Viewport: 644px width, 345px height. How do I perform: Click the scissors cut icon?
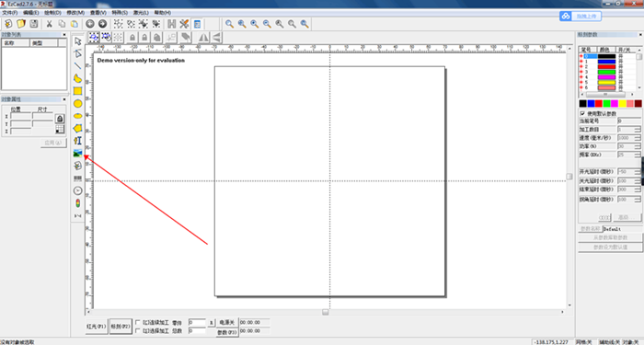tap(50, 24)
